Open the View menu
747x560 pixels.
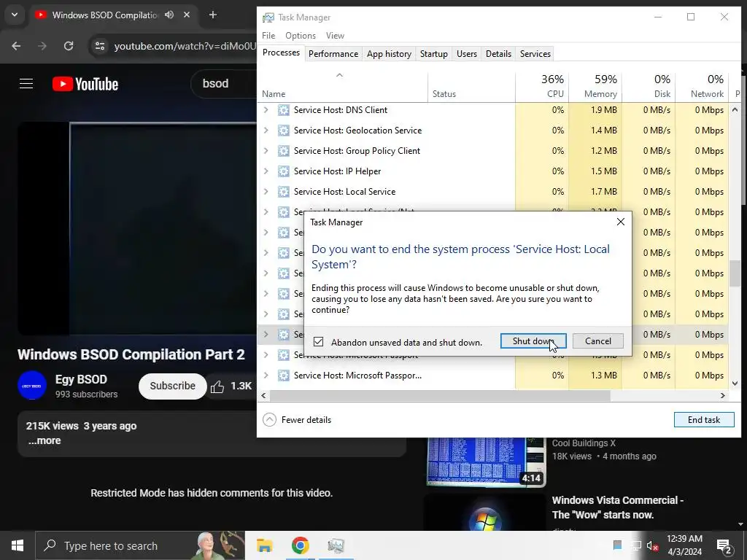pyautogui.click(x=335, y=36)
